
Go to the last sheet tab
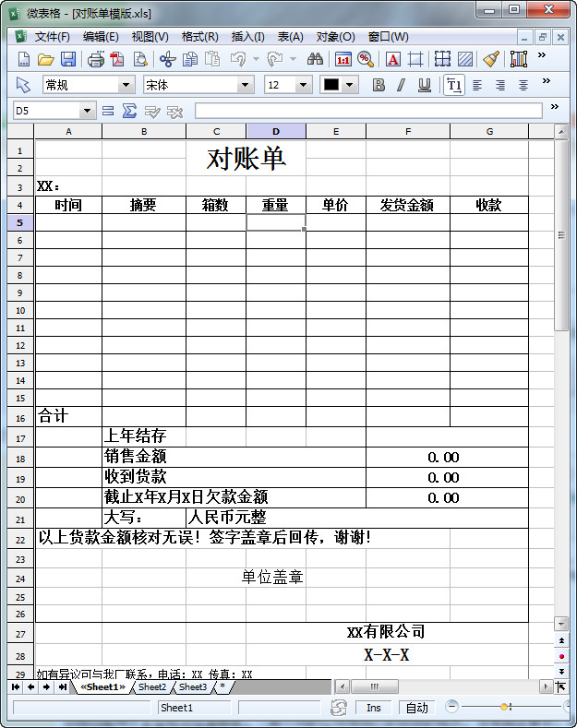click(x=63, y=686)
